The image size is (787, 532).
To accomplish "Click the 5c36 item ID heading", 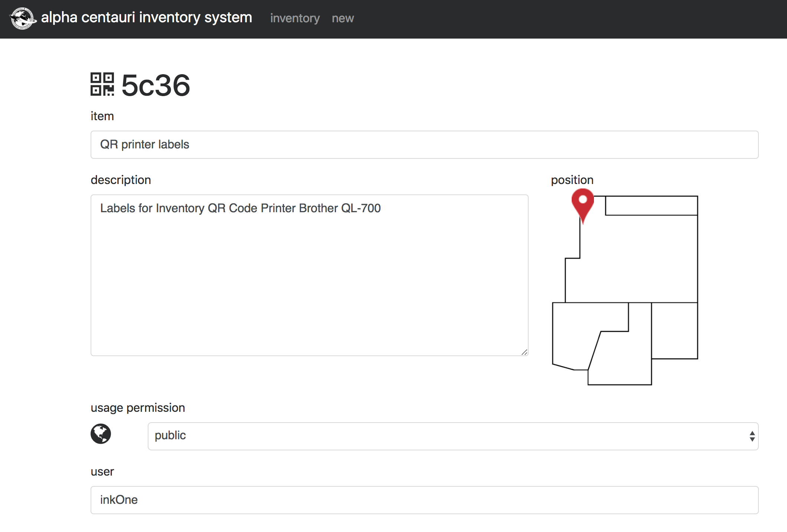I will coord(156,85).
